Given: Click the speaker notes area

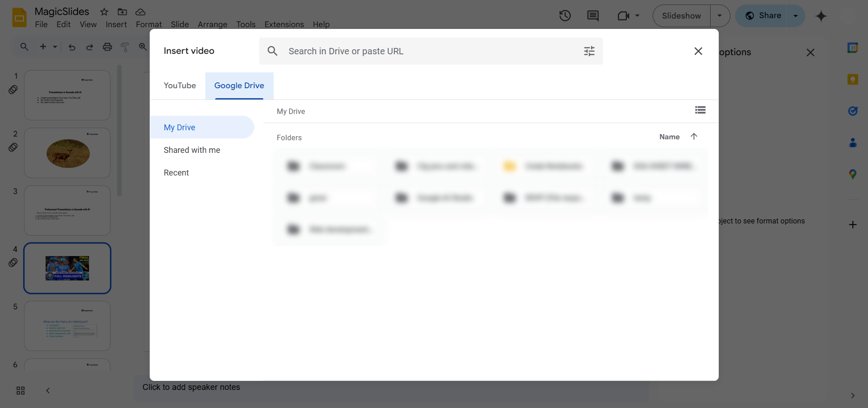Looking at the screenshot, I should point(391,388).
